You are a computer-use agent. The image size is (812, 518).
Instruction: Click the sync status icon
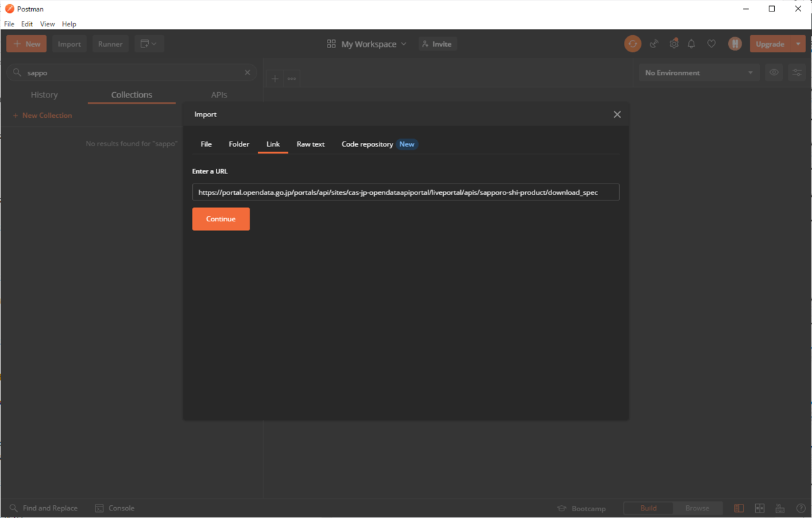[x=633, y=44]
